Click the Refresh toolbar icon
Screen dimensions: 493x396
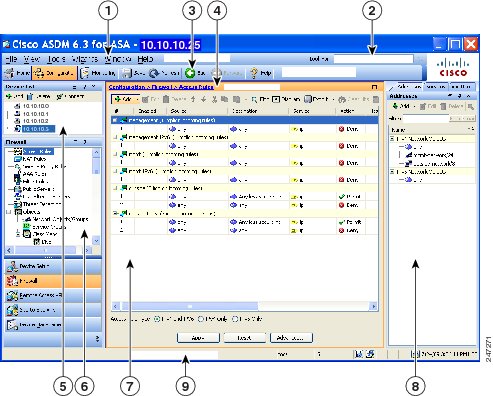(x=154, y=73)
